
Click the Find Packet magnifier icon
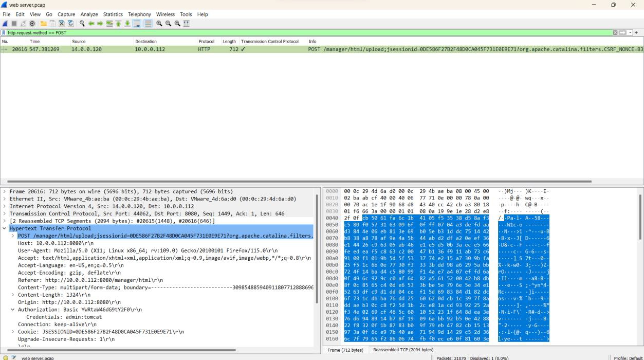[x=82, y=24]
